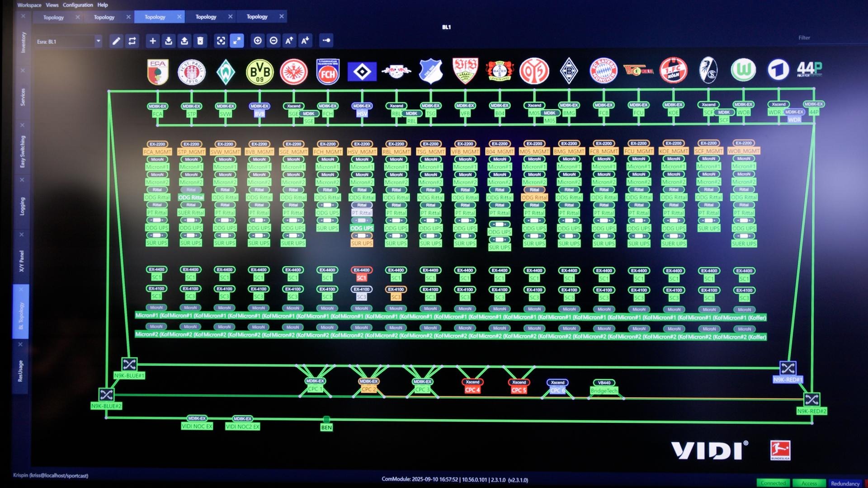Switch to the fourth Topology tab
Viewport: 868px width, 488px height.
pos(206,17)
